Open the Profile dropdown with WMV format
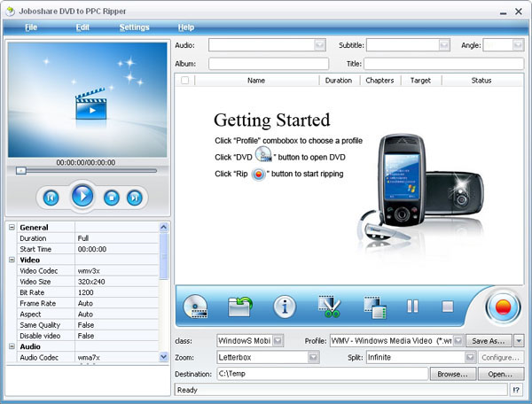532x404 pixels. coord(458,340)
